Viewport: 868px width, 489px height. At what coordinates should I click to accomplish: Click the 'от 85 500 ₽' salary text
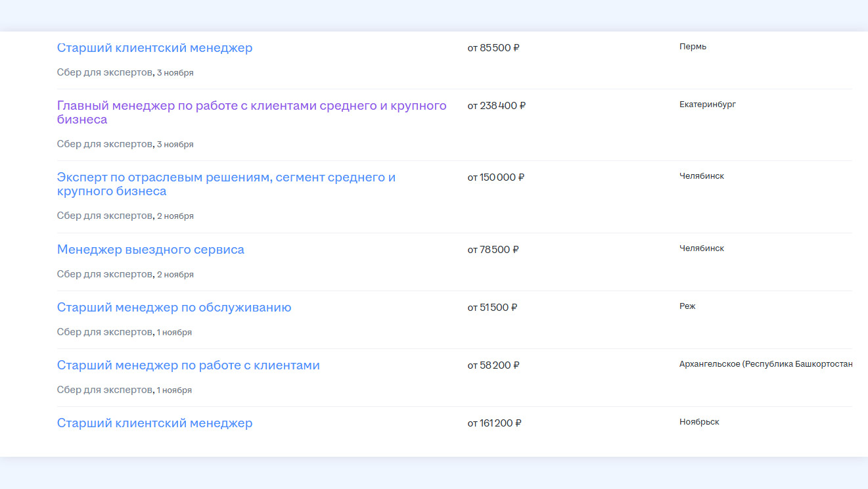tap(493, 48)
